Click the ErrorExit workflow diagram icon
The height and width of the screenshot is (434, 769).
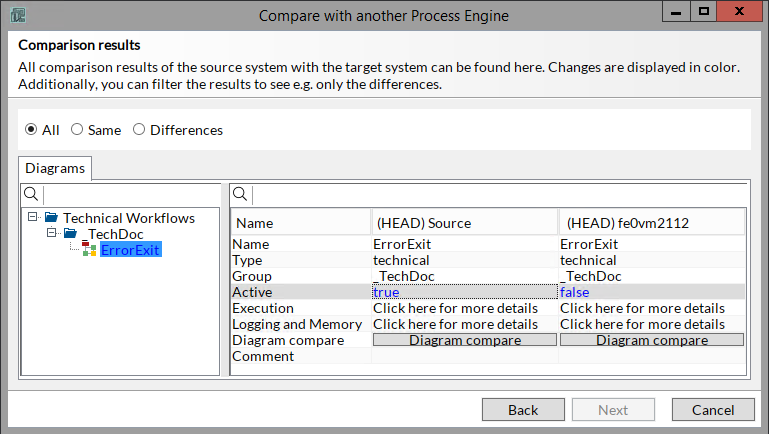(89, 249)
